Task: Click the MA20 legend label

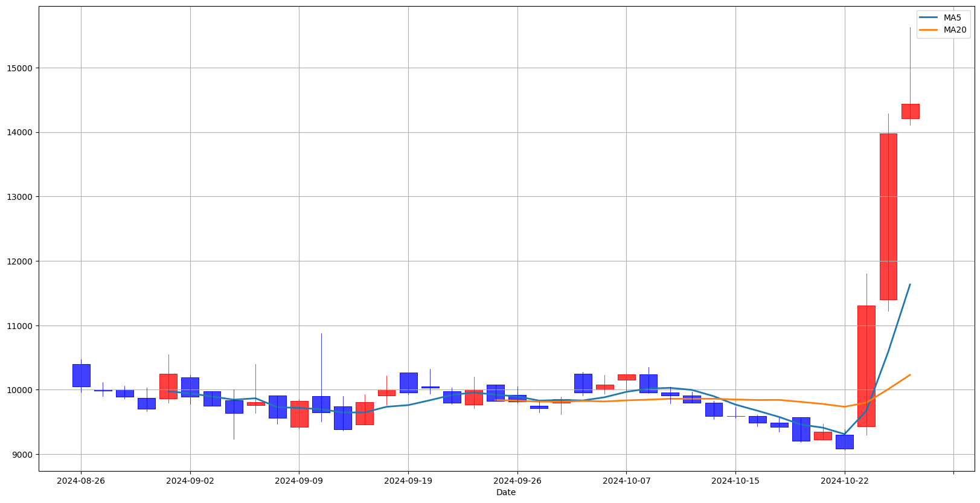Action: pos(955,30)
